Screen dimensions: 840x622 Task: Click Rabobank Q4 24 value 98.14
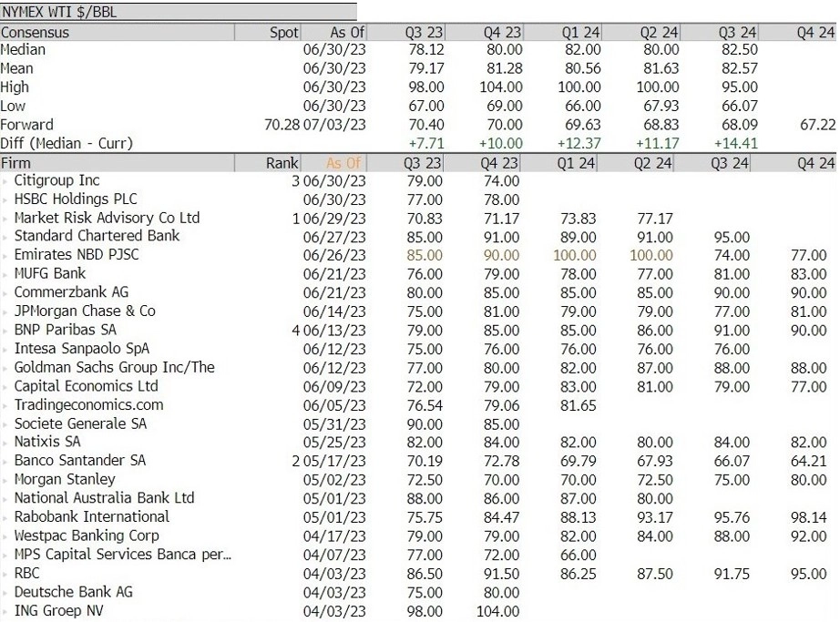(808, 517)
